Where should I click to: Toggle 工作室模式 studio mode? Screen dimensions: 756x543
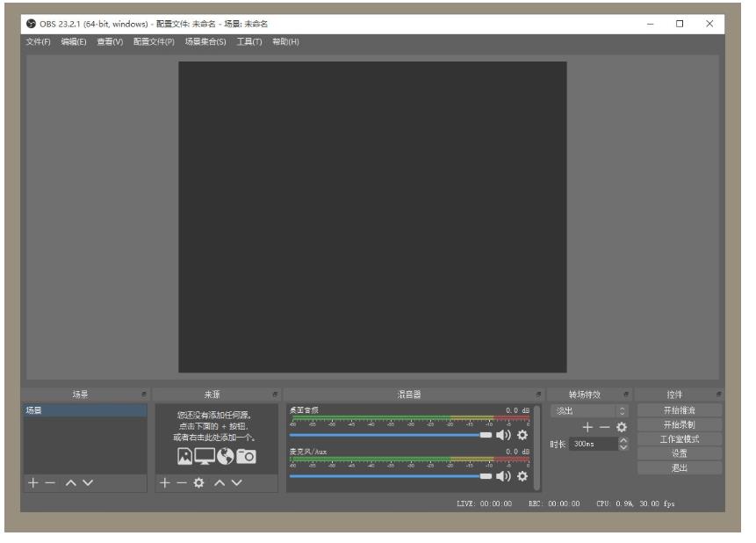coord(680,438)
